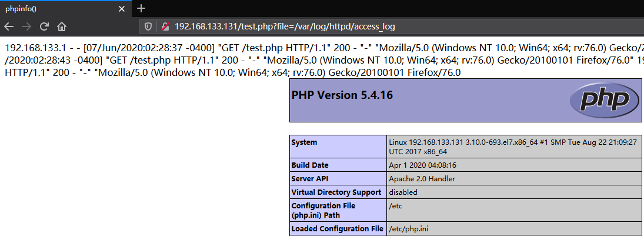644x236 pixels.
Task: Open a new browser tab
Action: (141, 8)
